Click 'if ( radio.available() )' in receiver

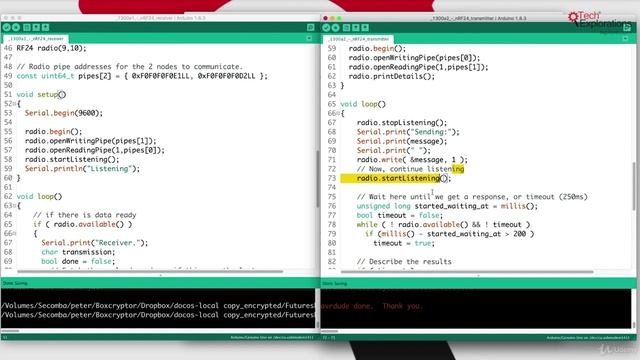pos(82,224)
